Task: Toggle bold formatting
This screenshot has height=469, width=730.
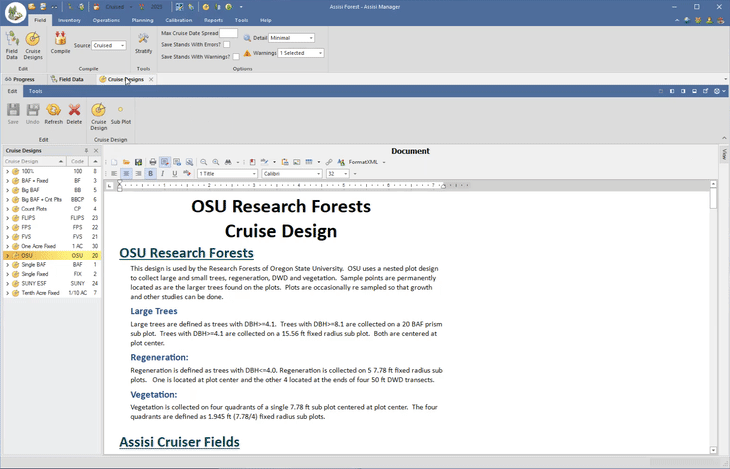Action: [150, 174]
